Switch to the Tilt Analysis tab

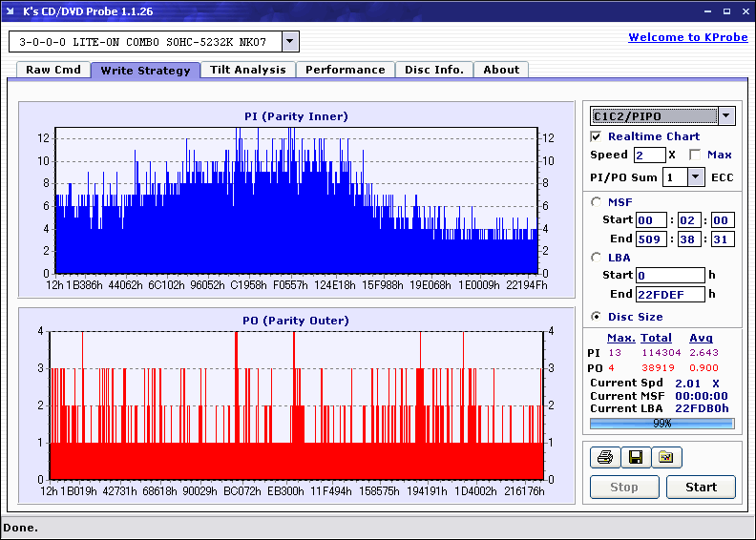click(x=247, y=70)
